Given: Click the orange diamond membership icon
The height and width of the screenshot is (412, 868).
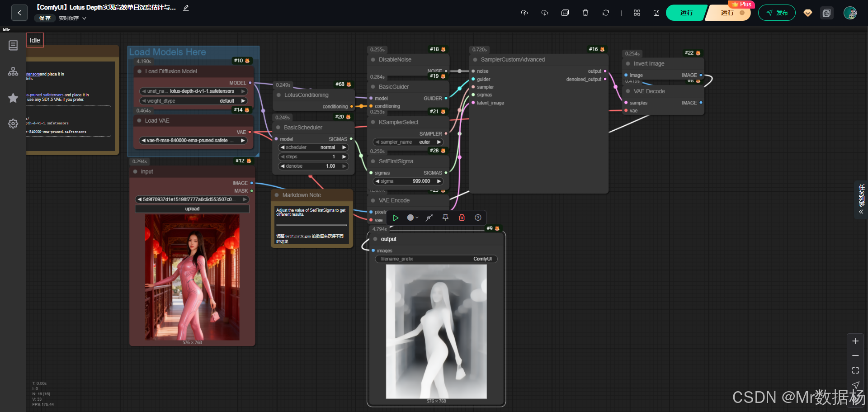Looking at the screenshot, I should point(808,13).
